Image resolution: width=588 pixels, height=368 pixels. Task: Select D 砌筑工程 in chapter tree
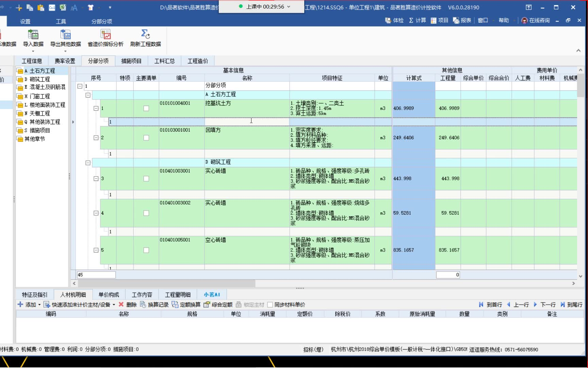pyautogui.click(x=37, y=79)
